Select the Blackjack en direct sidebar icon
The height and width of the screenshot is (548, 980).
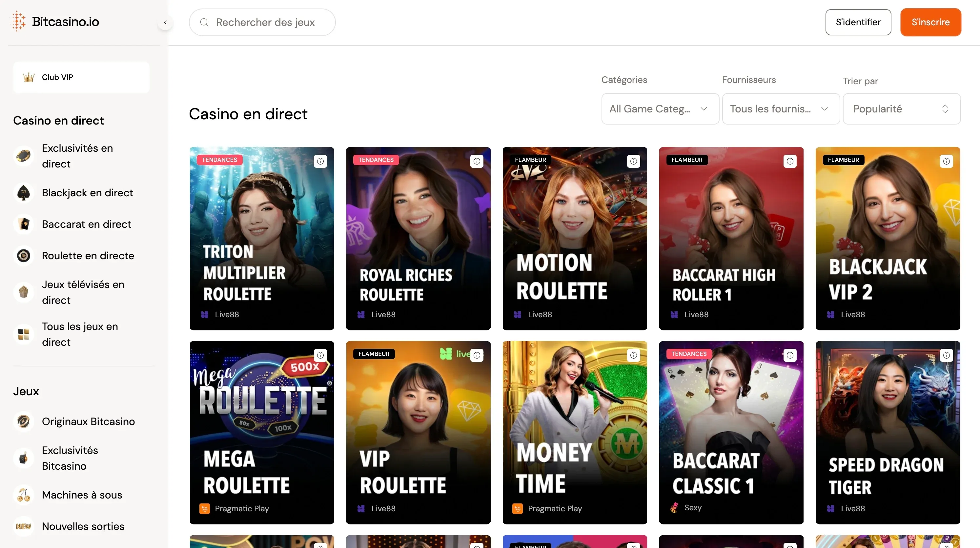point(24,193)
